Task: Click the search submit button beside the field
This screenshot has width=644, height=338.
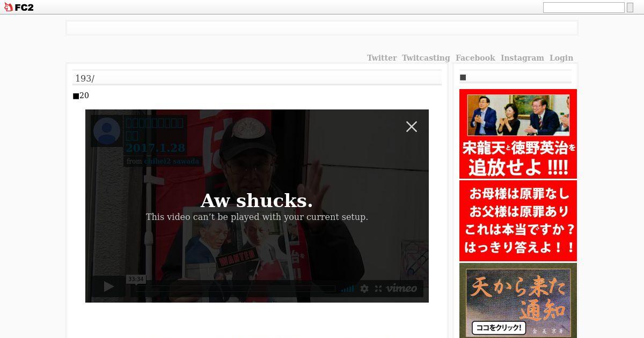Action: [x=630, y=8]
